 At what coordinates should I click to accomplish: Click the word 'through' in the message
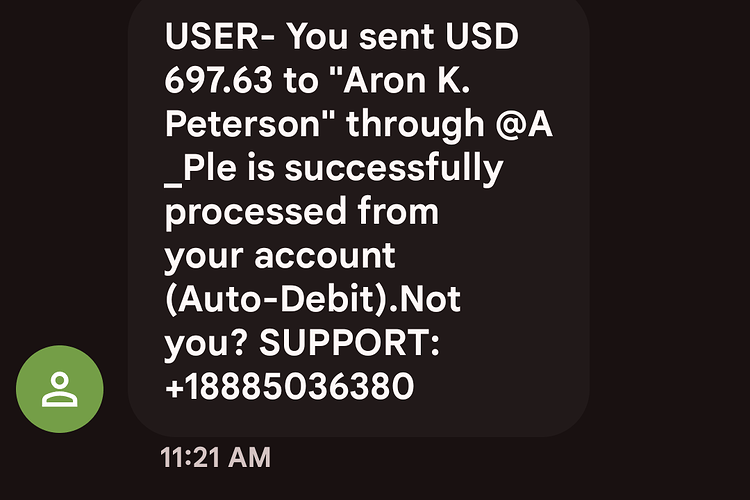(x=415, y=124)
